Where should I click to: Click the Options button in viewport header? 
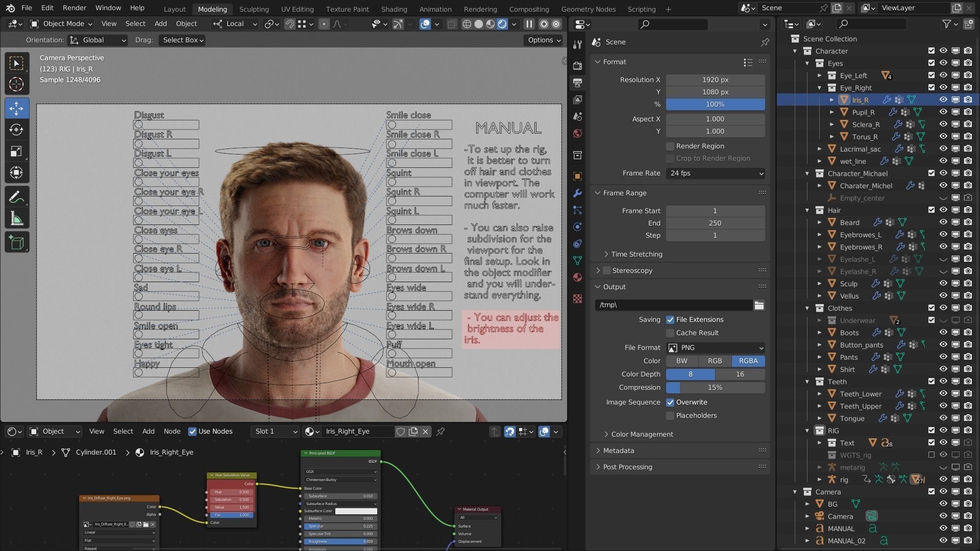click(x=544, y=40)
